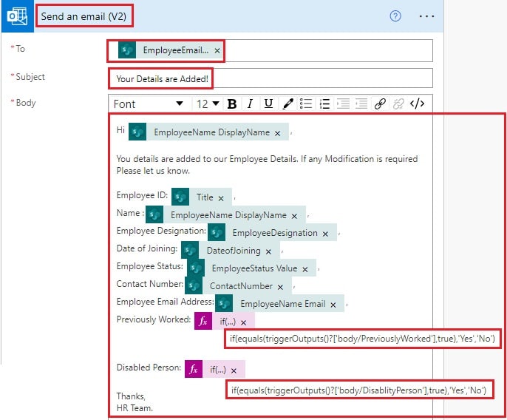Insert a numbered list
Viewport: 507px width, 420px height.
click(x=324, y=104)
